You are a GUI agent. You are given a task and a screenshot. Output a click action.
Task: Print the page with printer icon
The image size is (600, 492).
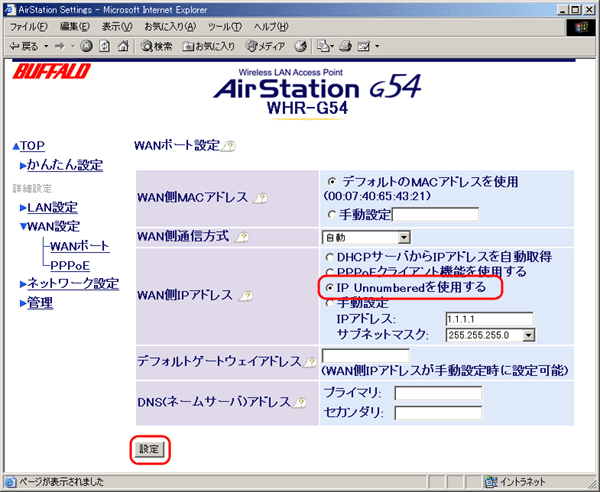coord(346,47)
